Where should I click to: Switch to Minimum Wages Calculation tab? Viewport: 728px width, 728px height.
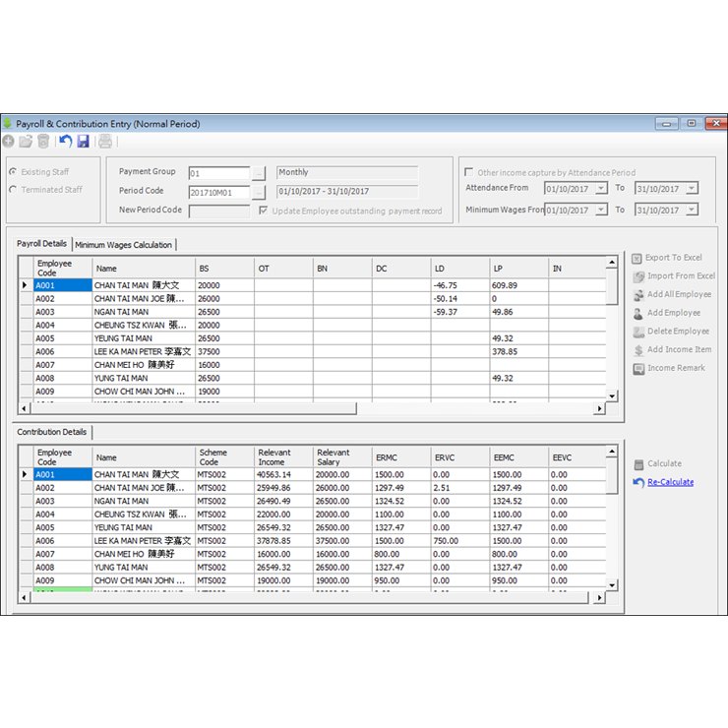[x=124, y=245]
